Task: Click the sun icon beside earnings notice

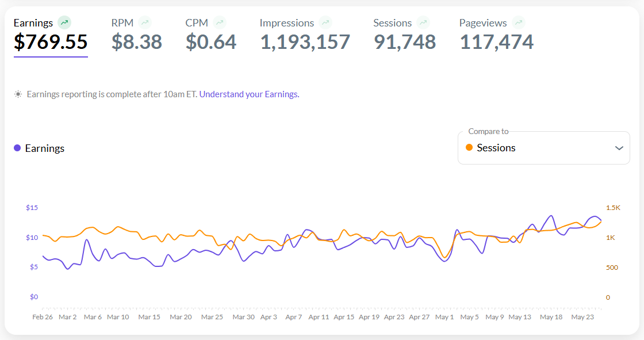Action: (18, 94)
